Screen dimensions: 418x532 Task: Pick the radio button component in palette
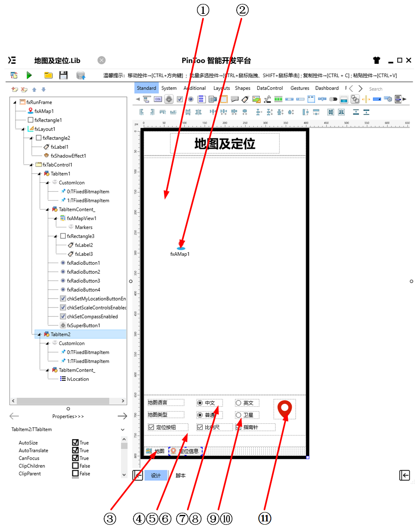point(191,99)
